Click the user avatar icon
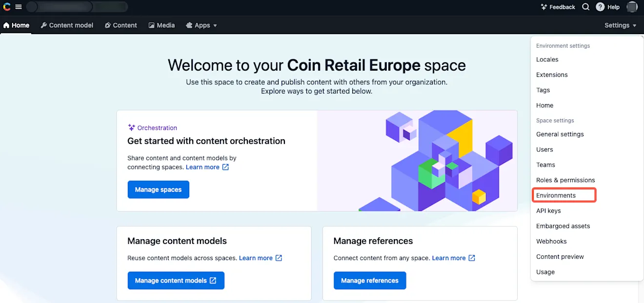 tap(632, 7)
